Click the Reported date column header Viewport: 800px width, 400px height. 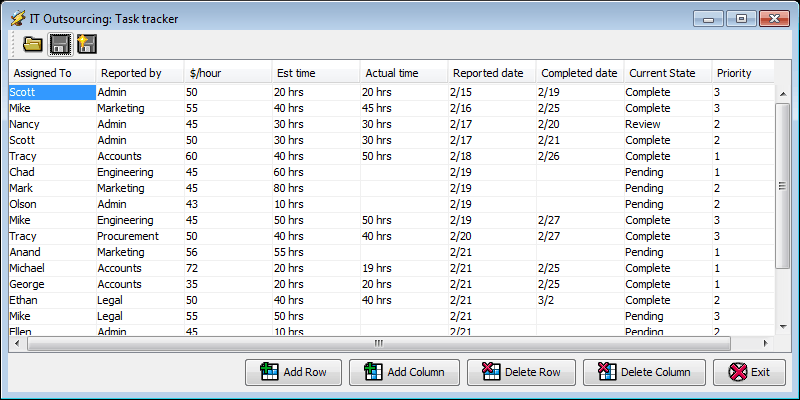(492, 73)
